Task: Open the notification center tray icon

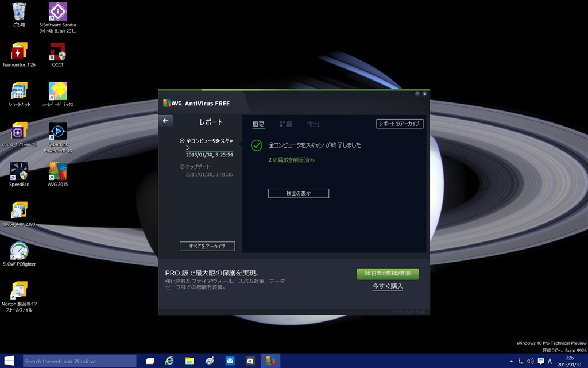Action: click(x=541, y=361)
